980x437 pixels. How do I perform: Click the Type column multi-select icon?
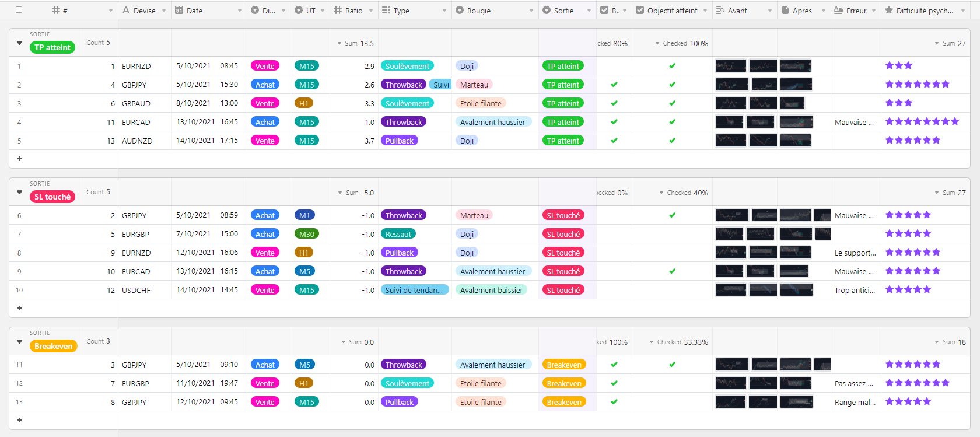(386, 11)
